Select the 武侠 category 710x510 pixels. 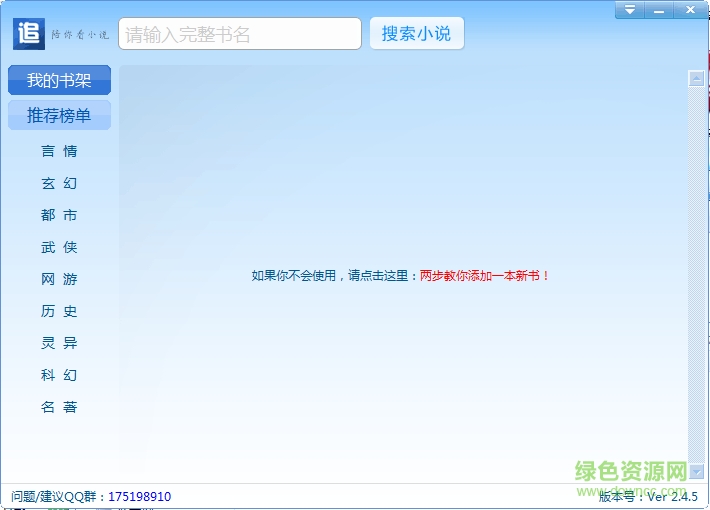[x=59, y=247]
